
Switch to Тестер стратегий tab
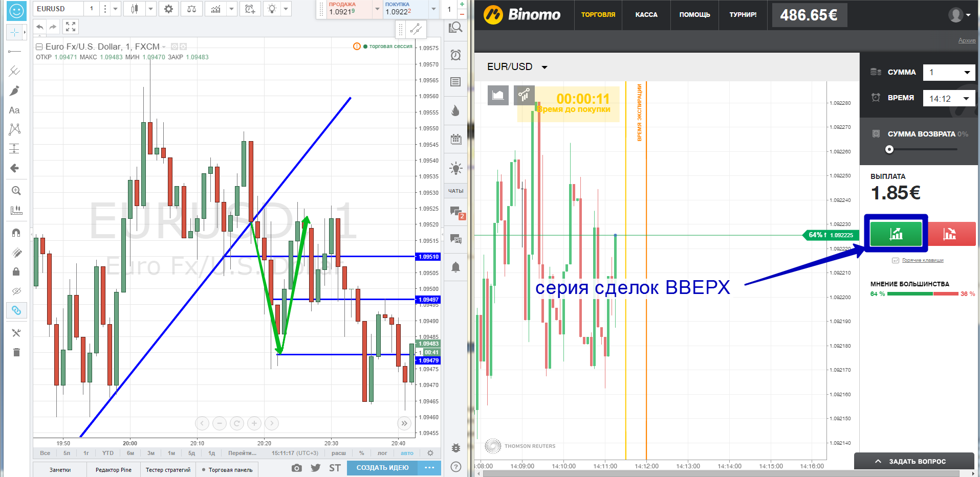(x=168, y=470)
